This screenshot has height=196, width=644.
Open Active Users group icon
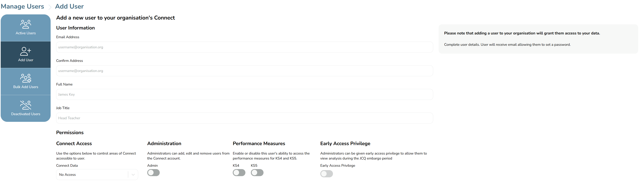[x=25, y=24]
